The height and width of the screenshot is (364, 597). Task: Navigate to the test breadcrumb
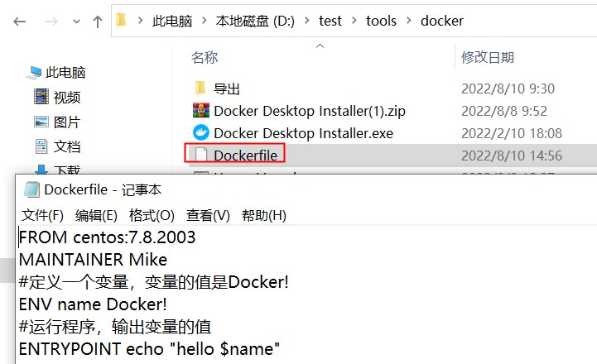[x=330, y=21]
